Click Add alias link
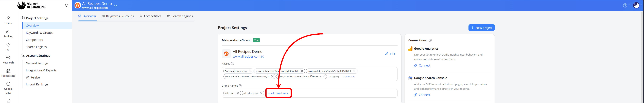 pyautogui.click(x=349, y=77)
